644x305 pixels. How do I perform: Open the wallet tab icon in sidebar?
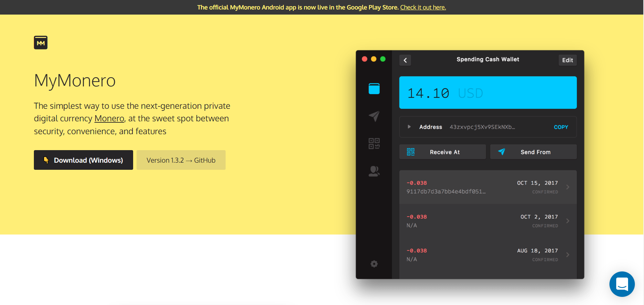(374, 88)
